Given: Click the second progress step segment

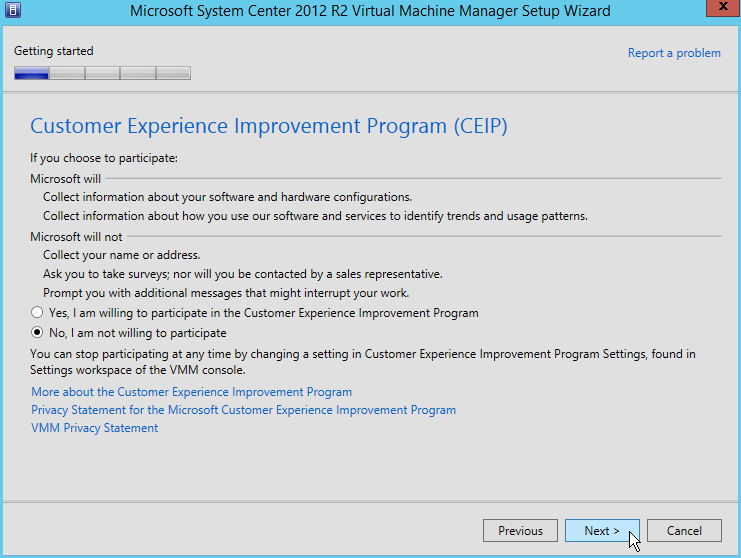Looking at the screenshot, I should [x=67, y=73].
